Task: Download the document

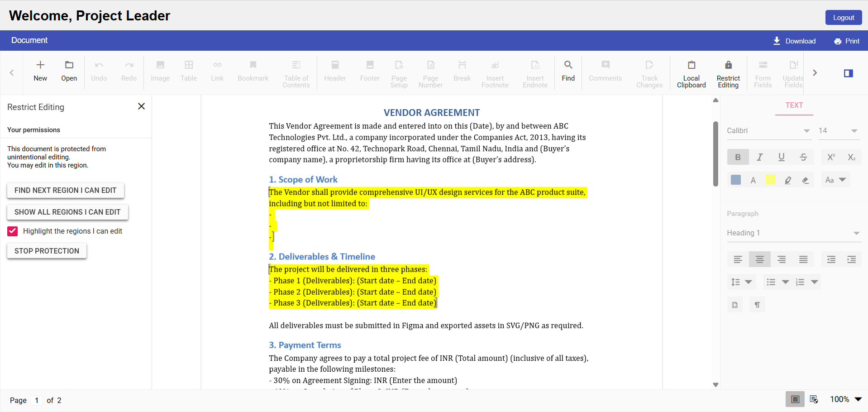Action: point(794,41)
